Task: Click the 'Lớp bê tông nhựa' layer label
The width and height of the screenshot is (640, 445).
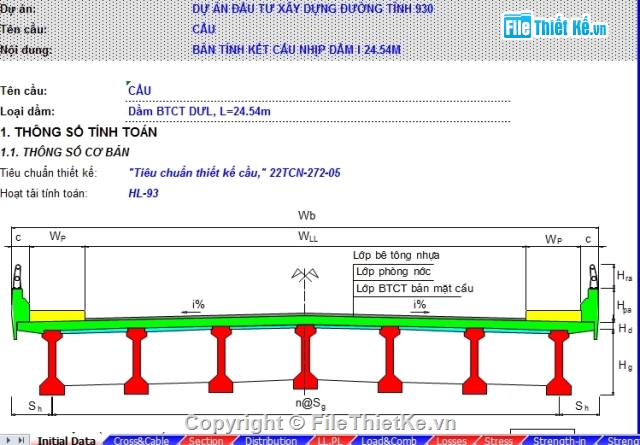Action: [x=396, y=256]
